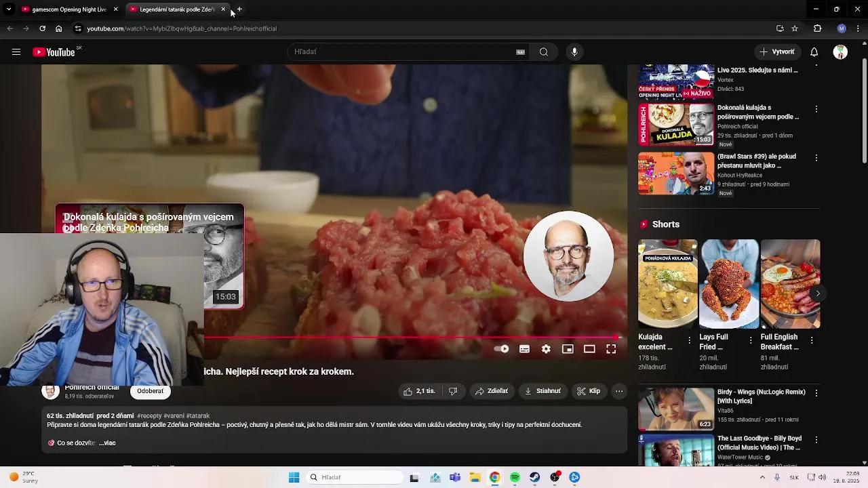
Task: Toggle subtitles in the video player
Action: tap(524, 349)
